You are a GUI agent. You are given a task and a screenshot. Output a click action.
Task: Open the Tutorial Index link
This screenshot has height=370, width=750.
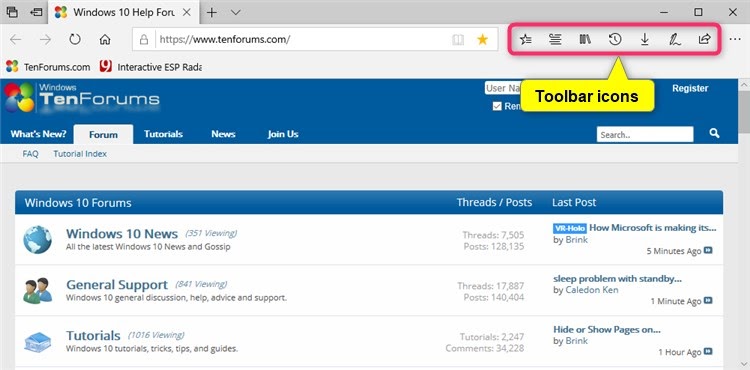pos(80,154)
